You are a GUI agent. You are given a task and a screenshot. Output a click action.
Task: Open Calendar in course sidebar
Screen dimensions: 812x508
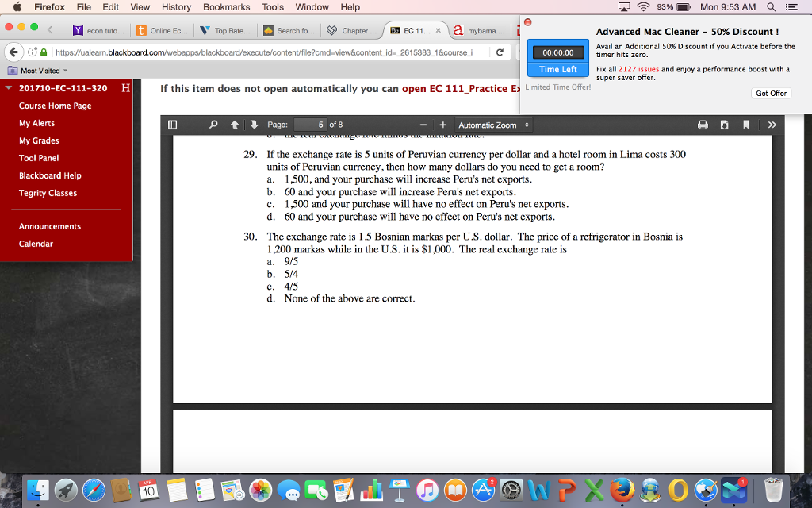pyautogui.click(x=36, y=244)
